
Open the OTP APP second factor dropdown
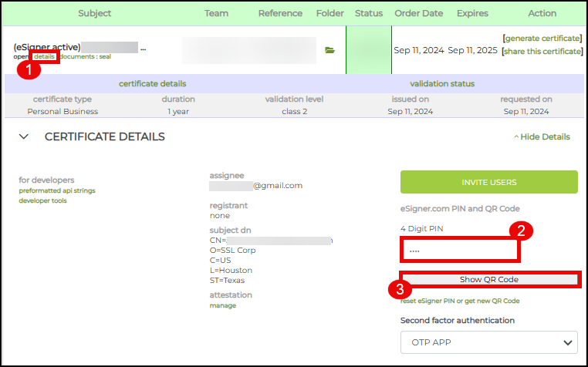pos(488,342)
